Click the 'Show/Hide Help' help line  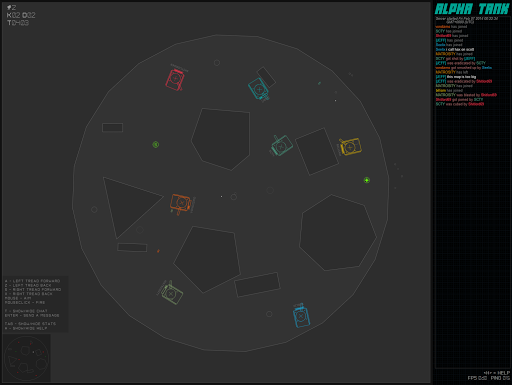pyautogui.click(x=26, y=328)
